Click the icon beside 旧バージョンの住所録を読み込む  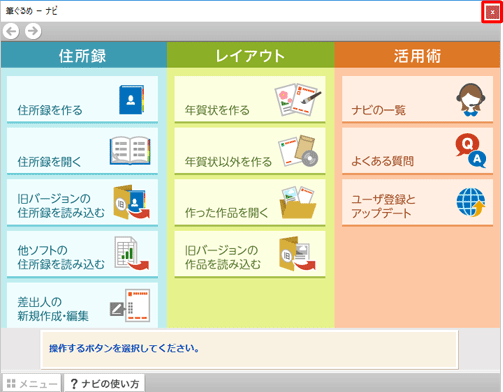tap(131, 202)
